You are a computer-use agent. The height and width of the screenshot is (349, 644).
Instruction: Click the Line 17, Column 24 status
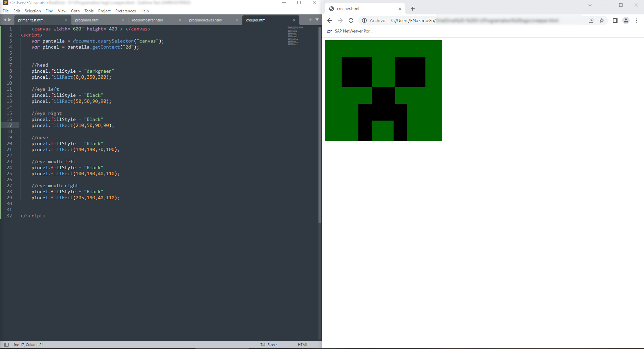pyautogui.click(x=28, y=345)
